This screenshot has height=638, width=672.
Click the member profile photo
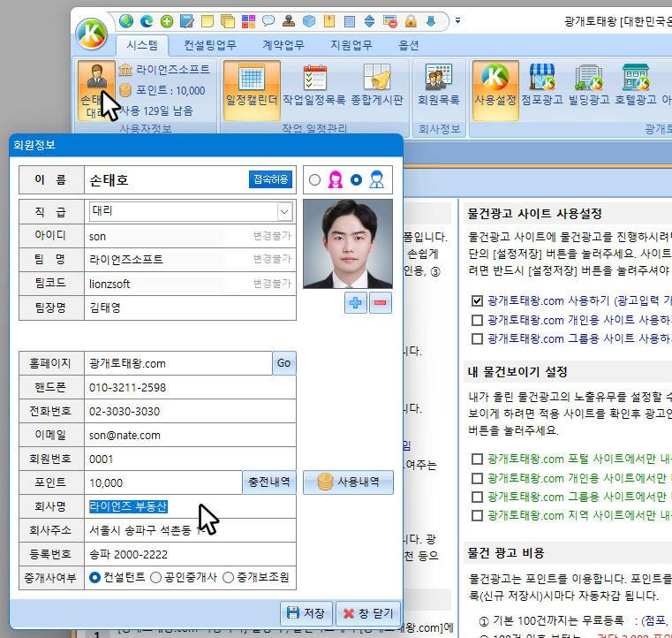tap(348, 244)
